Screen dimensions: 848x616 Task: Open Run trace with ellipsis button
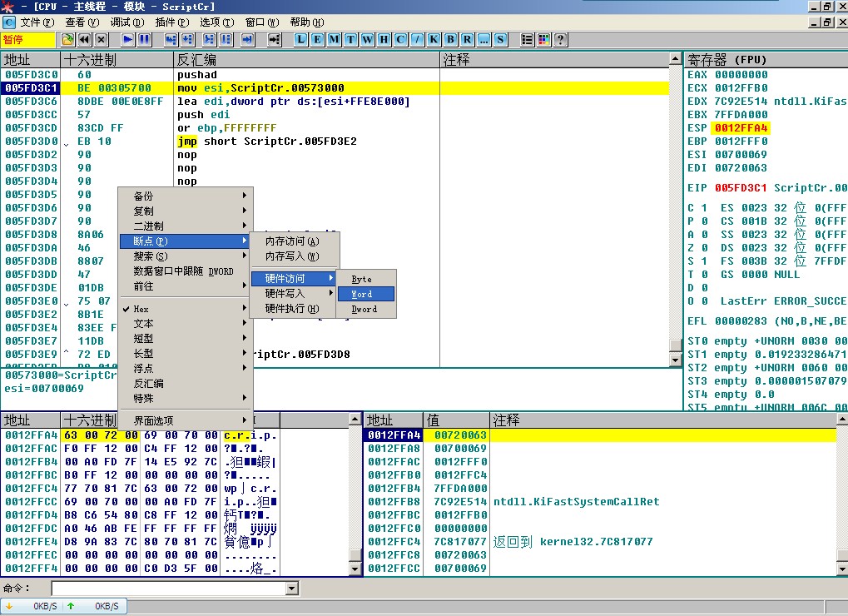click(484, 39)
